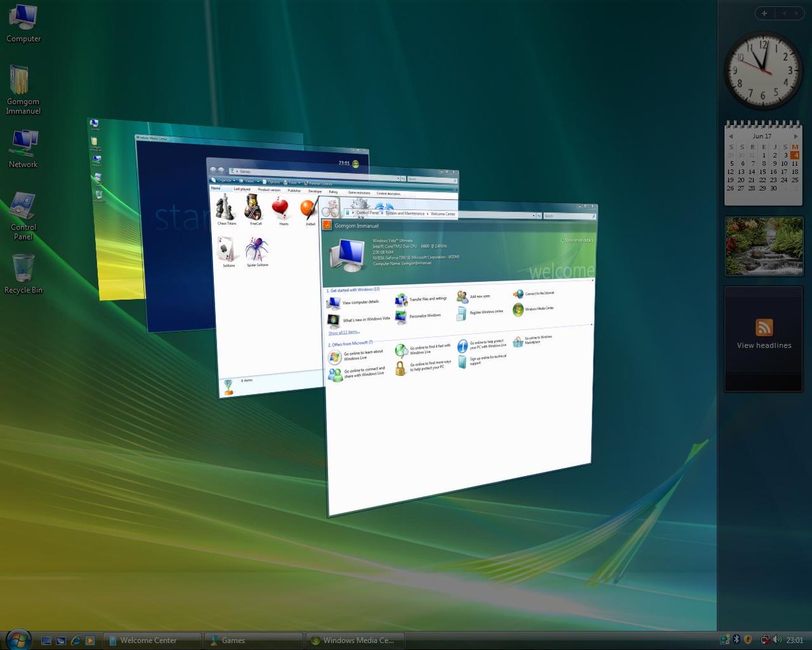The width and height of the screenshot is (812, 650).
Task: Open Views dropdown in Games window
Action: (x=249, y=181)
